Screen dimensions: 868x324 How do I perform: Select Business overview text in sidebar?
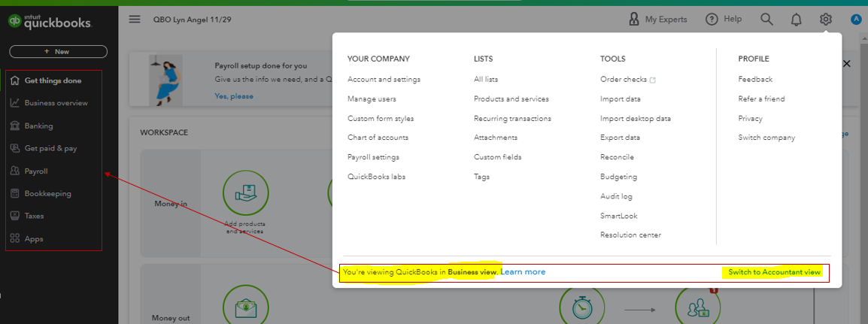56,103
